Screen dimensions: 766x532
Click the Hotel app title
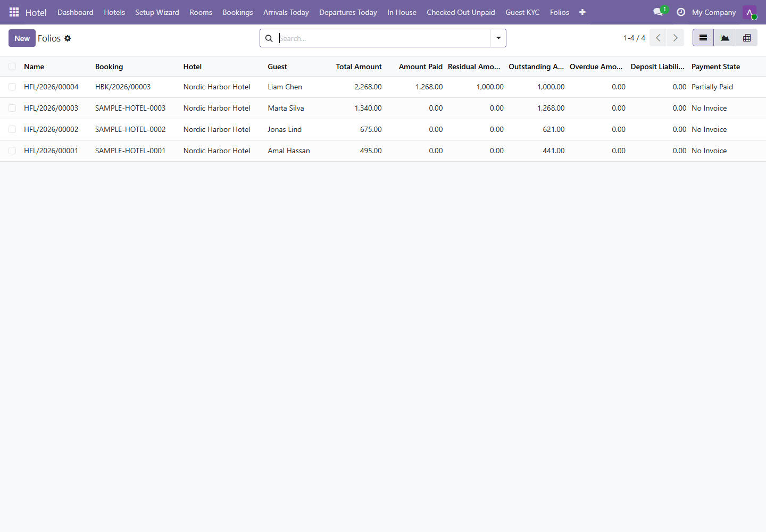coord(36,12)
